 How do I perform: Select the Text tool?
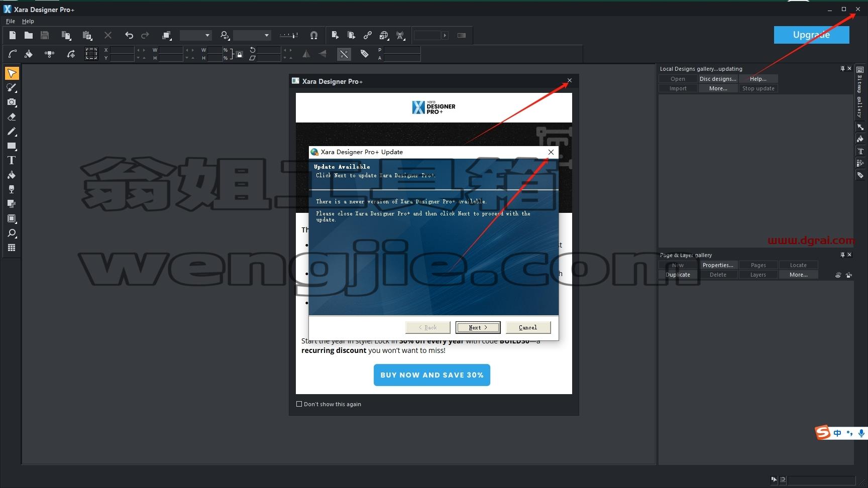12,161
